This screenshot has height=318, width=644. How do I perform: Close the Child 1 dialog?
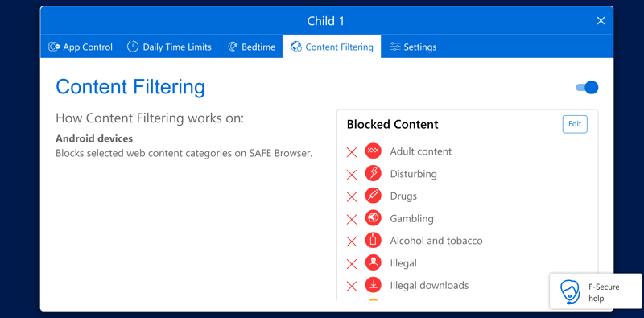point(601,21)
